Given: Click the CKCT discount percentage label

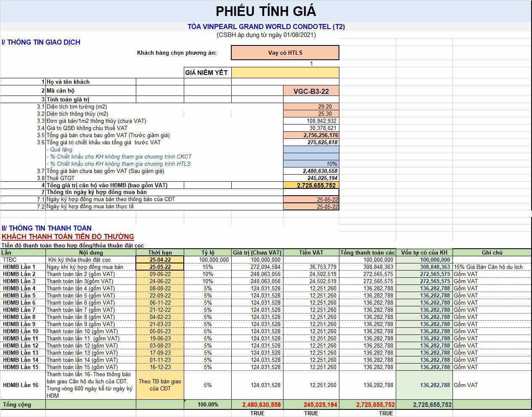Looking at the screenshot, I should pos(119,157).
